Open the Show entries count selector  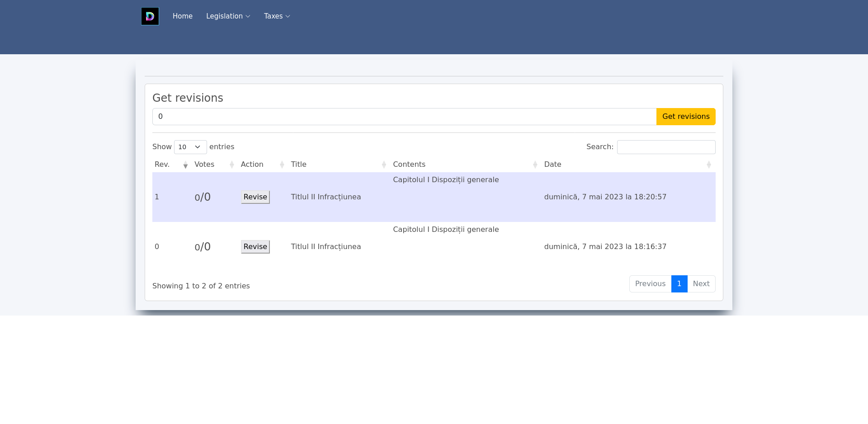pyautogui.click(x=190, y=147)
